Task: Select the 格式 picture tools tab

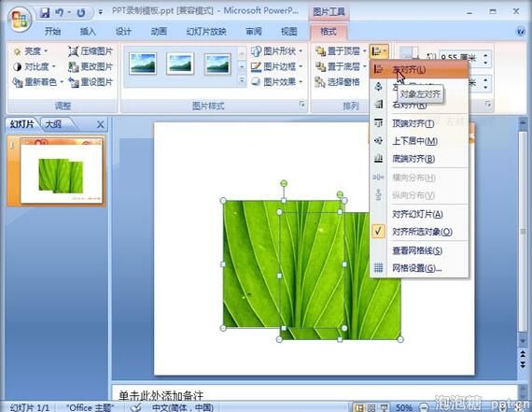Action: click(329, 32)
